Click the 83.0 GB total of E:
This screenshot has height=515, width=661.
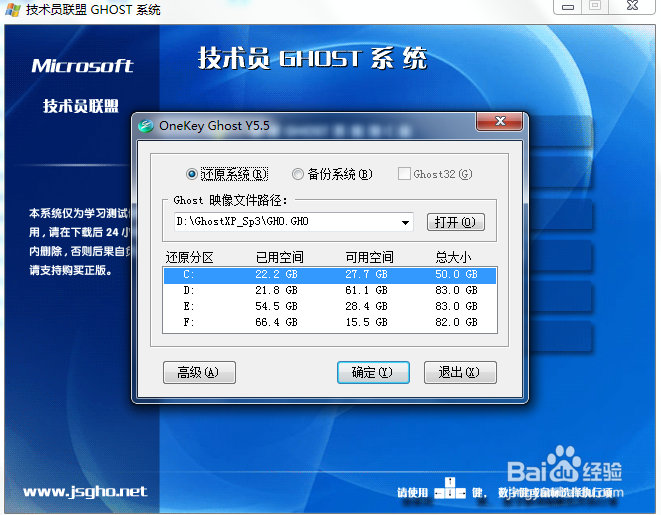click(456, 306)
